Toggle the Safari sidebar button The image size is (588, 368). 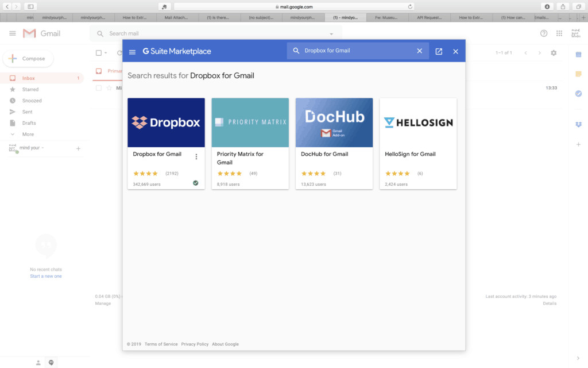pos(30,6)
